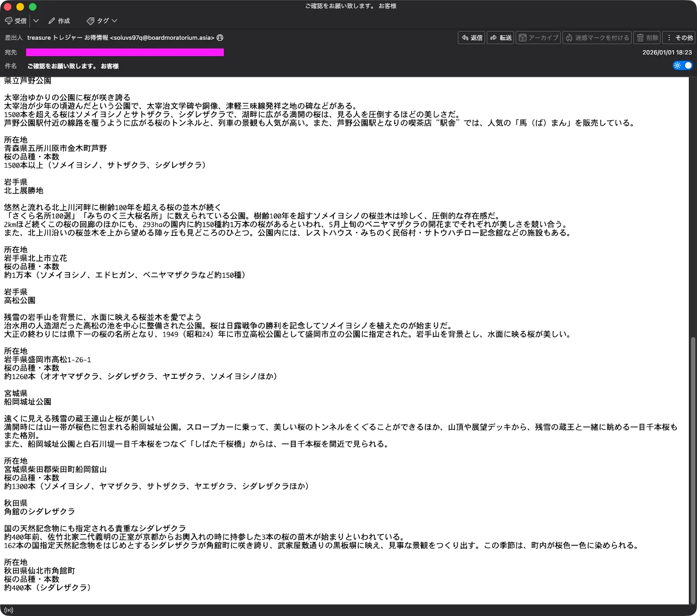This screenshot has width=697, height=616.
Task: Click the heading 船岡城址公園
Action: pyautogui.click(x=28, y=401)
